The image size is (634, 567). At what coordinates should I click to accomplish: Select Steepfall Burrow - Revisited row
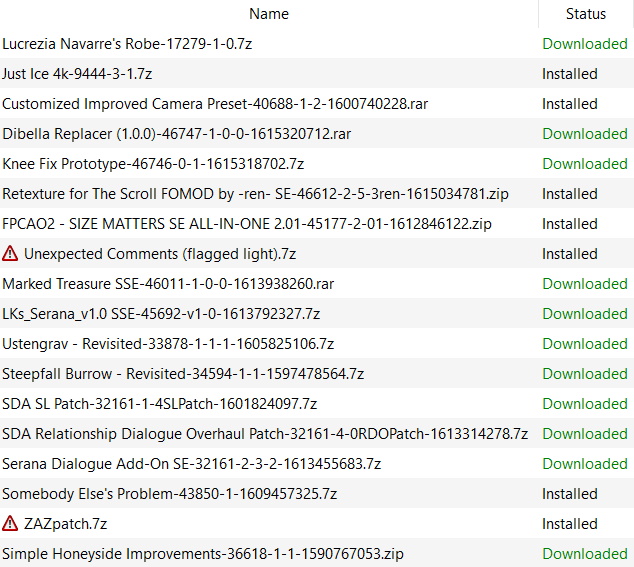click(x=317, y=373)
